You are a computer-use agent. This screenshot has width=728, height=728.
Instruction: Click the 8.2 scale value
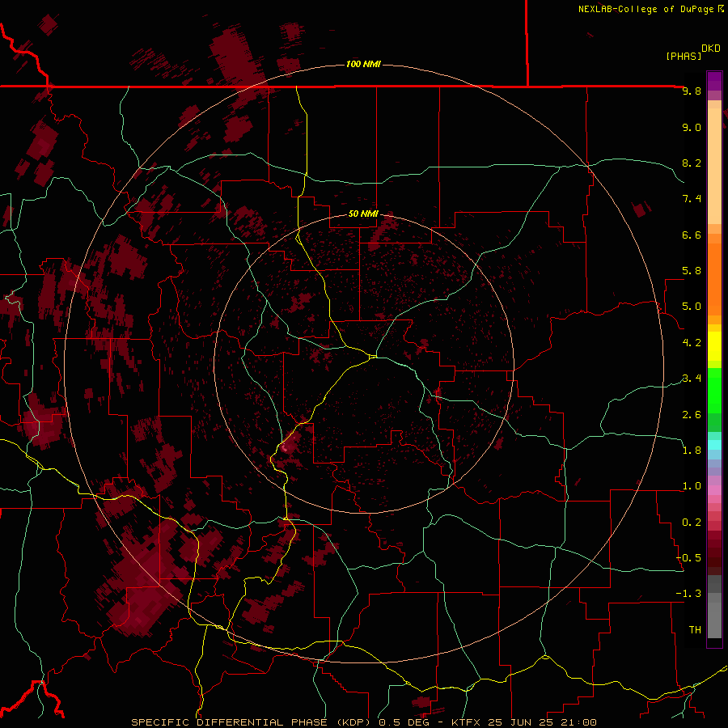click(692, 163)
